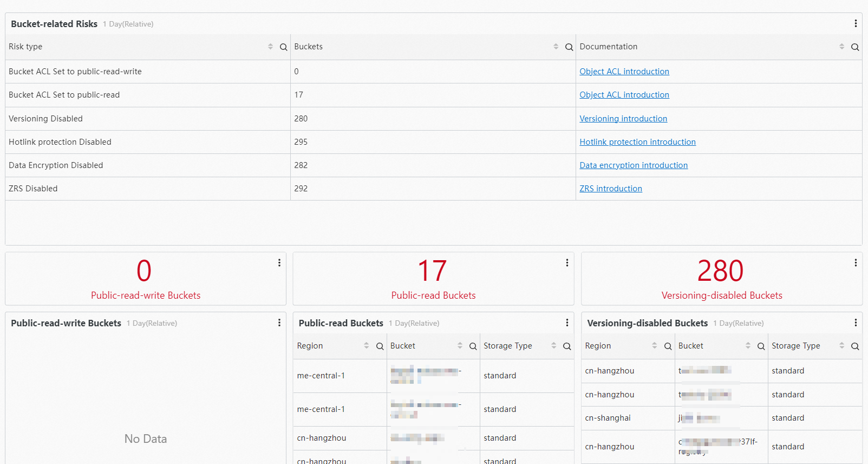The width and height of the screenshot is (868, 464).
Task: Sort Region column in Public-read Buckets table
Action: (x=366, y=346)
